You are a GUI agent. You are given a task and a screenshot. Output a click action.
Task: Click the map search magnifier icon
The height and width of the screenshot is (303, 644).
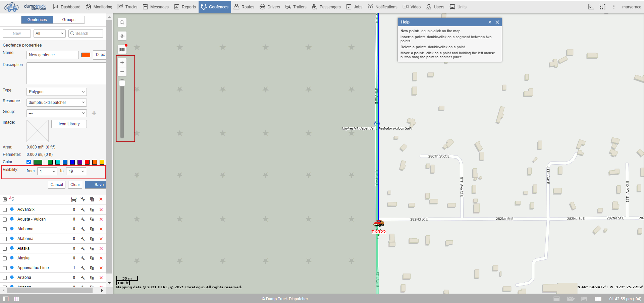tap(122, 22)
